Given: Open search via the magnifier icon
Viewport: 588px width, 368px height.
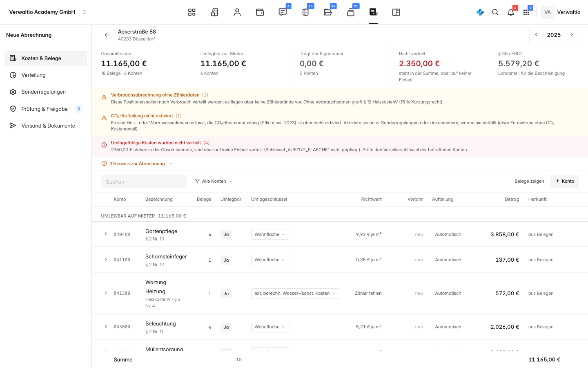Looking at the screenshot, I should tap(495, 12).
